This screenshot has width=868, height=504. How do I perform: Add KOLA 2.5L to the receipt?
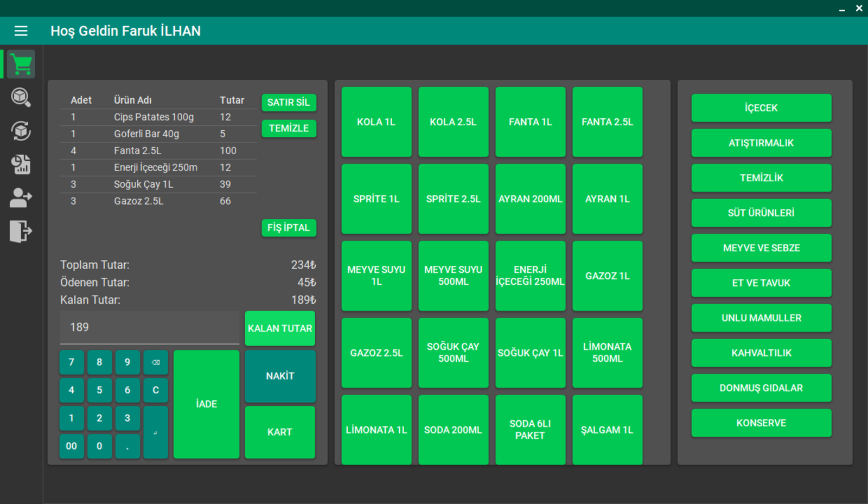pos(453,122)
